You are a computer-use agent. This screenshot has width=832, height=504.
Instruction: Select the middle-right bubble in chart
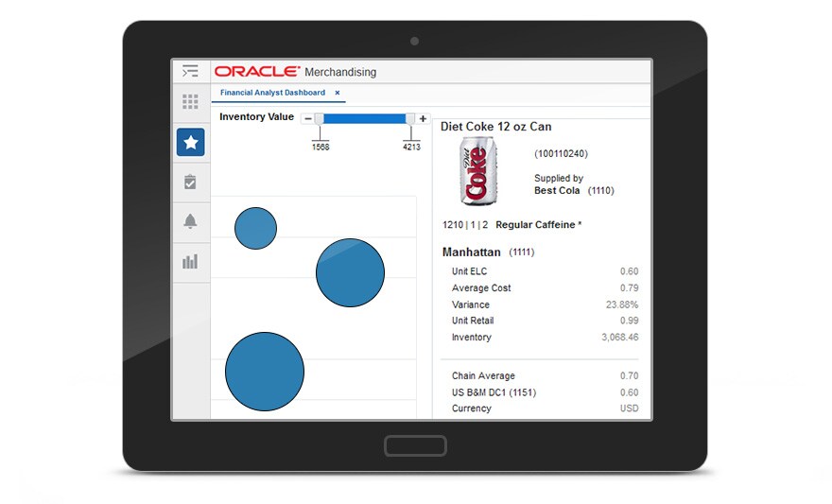point(350,272)
